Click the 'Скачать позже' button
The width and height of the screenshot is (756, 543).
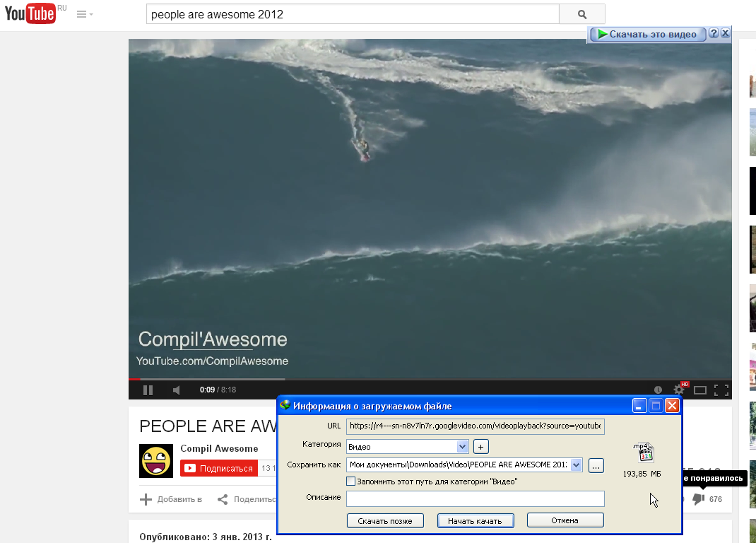click(385, 520)
